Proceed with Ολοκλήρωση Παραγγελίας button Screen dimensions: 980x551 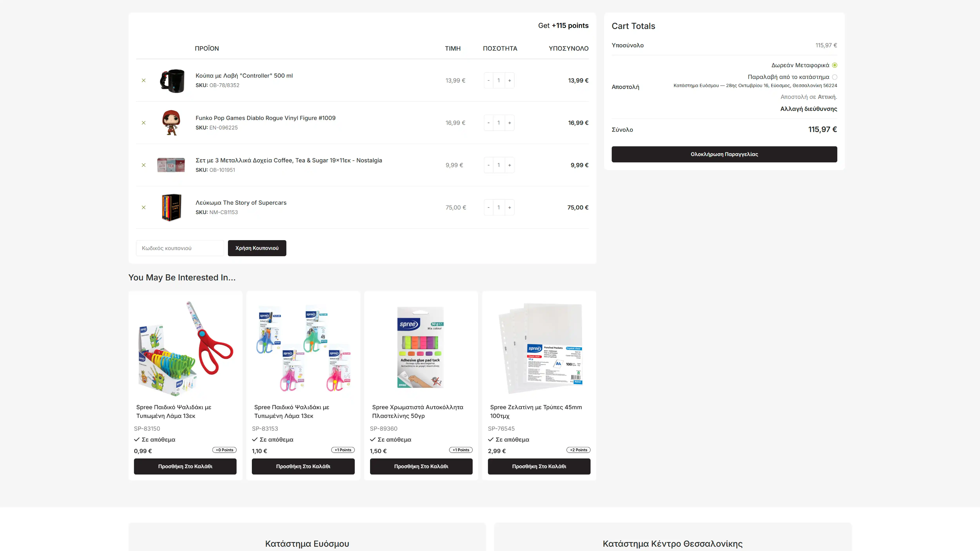[x=724, y=154]
